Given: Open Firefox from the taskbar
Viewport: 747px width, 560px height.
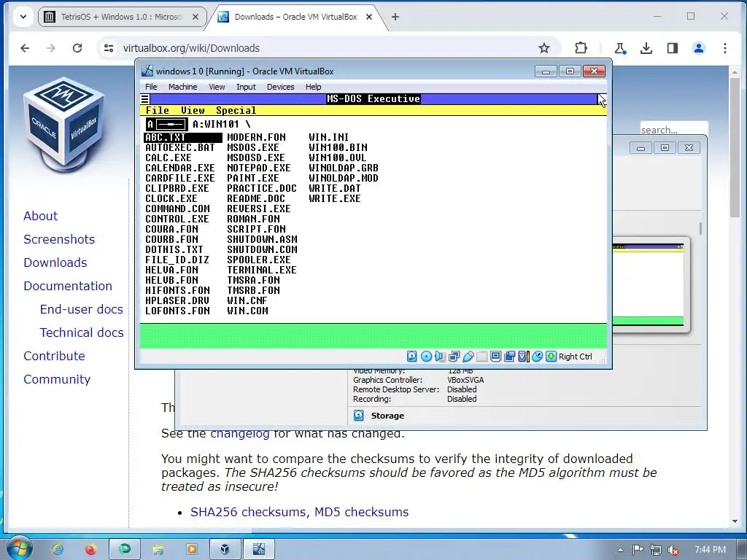Looking at the screenshot, I should click(90, 550).
